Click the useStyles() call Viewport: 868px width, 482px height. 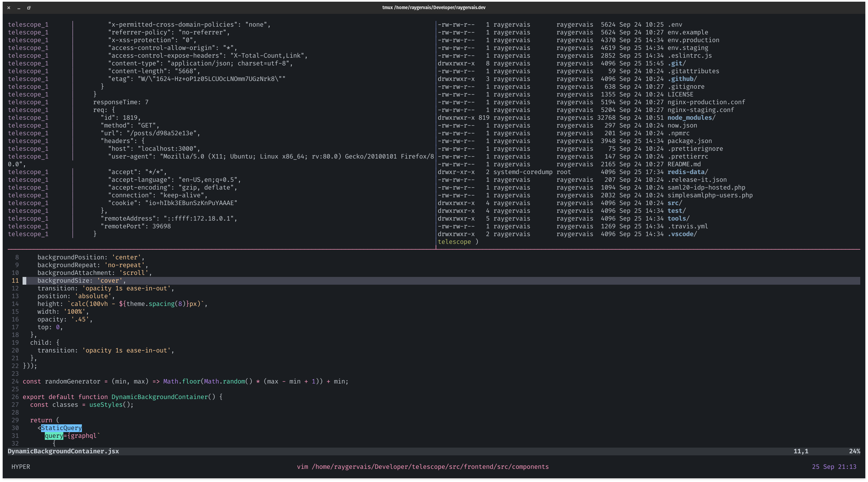point(111,405)
